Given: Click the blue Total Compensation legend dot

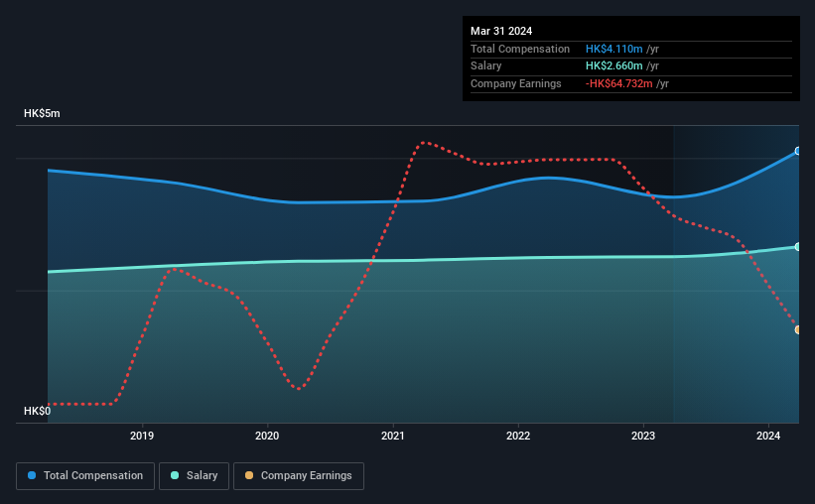Looking at the screenshot, I should [x=32, y=475].
